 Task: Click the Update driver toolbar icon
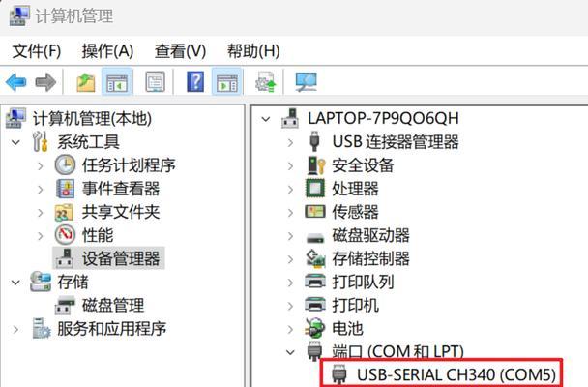click(x=266, y=81)
